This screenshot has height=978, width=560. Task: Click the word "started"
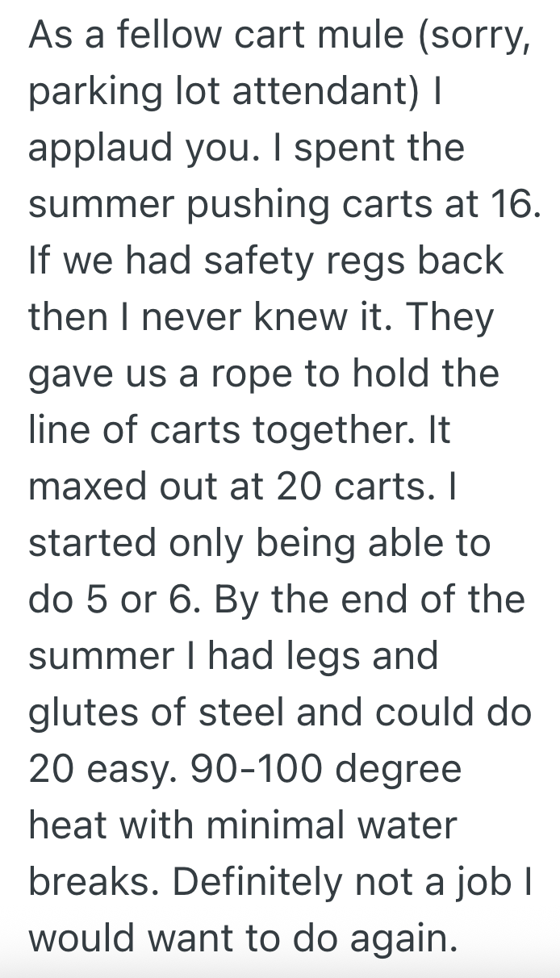pos(92,544)
